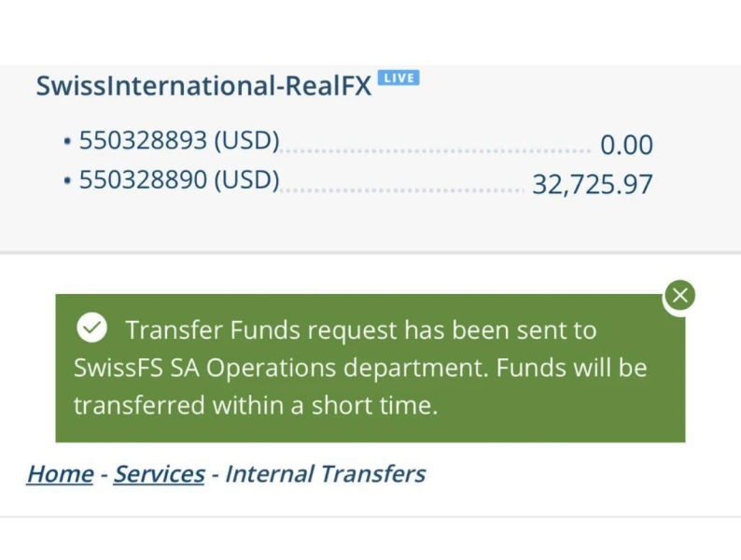The width and height of the screenshot is (741, 560).
Task: Click the 32,725.97 account balance
Action: (592, 184)
